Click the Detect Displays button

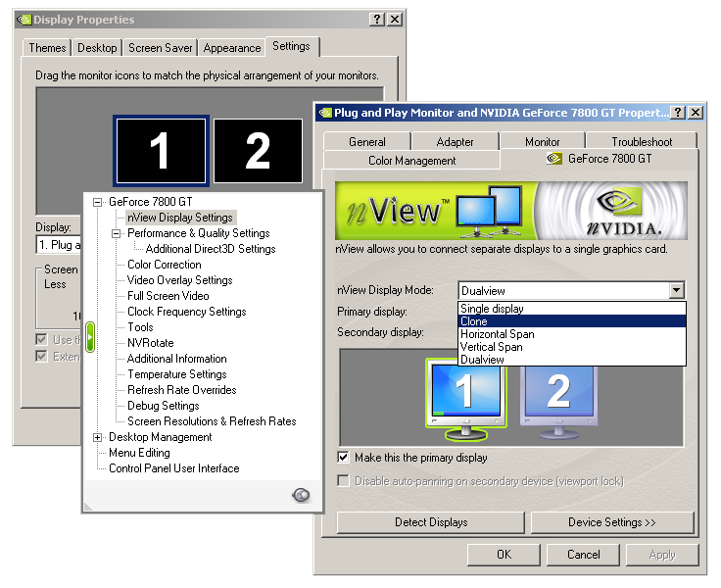(x=431, y=522)
